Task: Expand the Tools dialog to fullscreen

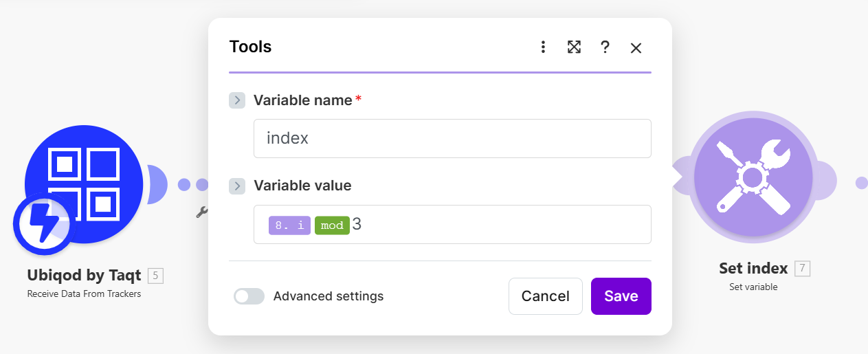Action: point(574,47)
